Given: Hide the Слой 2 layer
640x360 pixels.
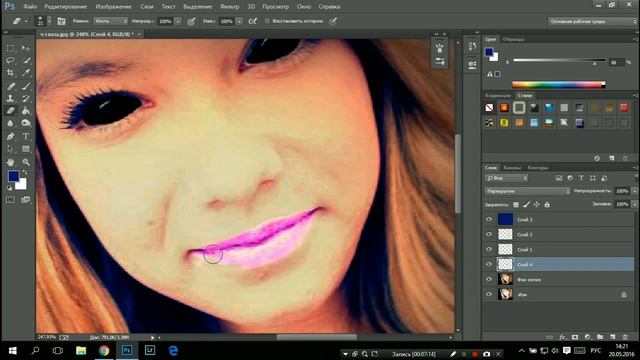Looking at the screenshot, I should [489, 234].
